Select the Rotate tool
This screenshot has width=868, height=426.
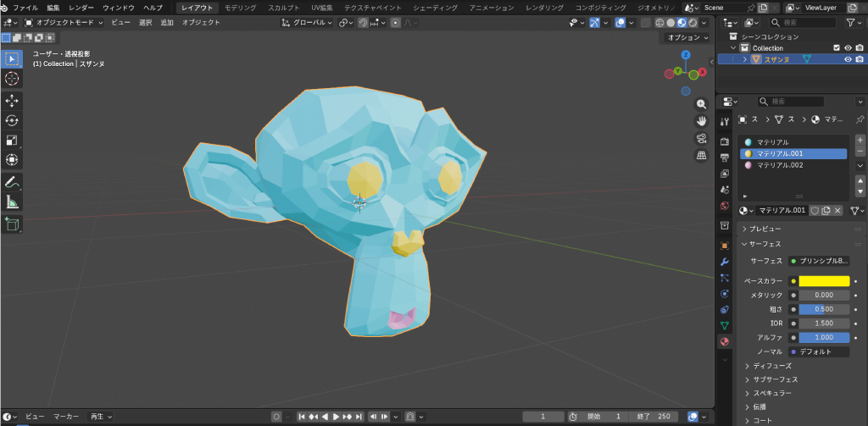point(12,121)
